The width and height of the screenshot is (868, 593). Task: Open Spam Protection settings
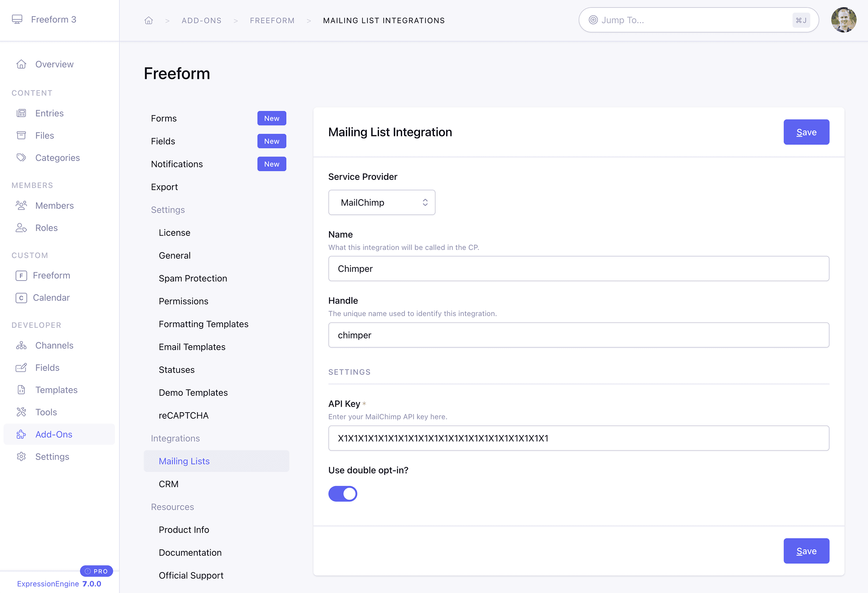coord(193,278)
